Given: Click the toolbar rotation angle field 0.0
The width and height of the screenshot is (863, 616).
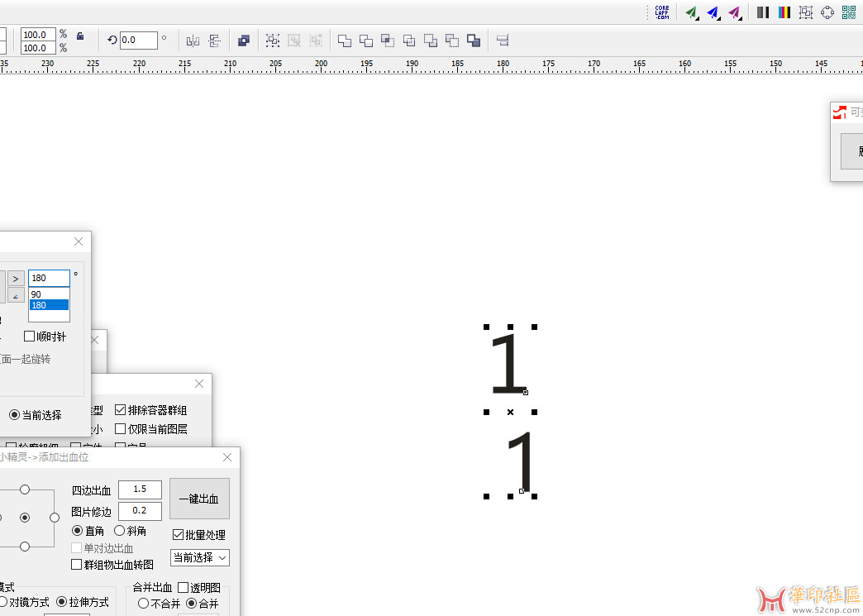Looking at the screenshot, I should pyautogui.click(x=139, y=41).
